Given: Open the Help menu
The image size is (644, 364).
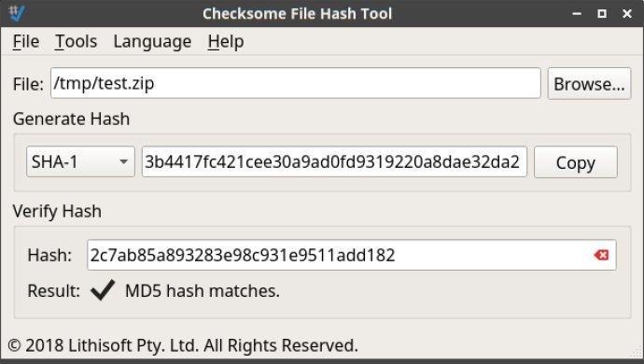Looking at the screenshot, I should (x=226, y=41).
